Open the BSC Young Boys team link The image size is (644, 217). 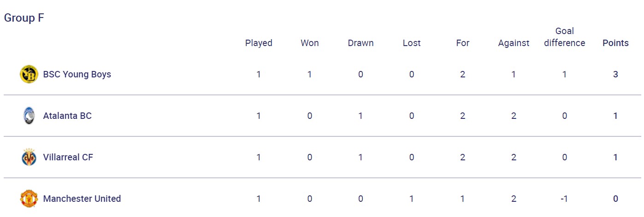(x=77, y=74)
